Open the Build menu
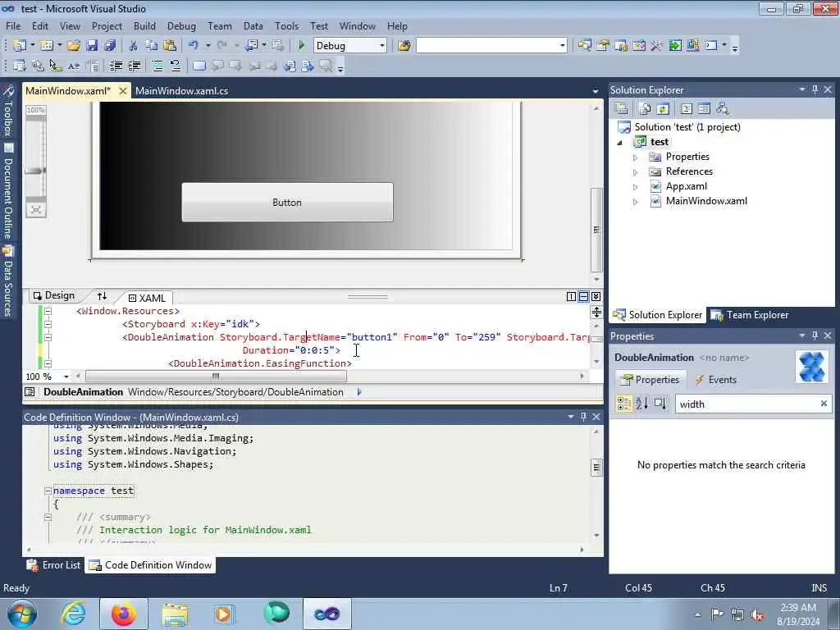 (x=144, y=26)
